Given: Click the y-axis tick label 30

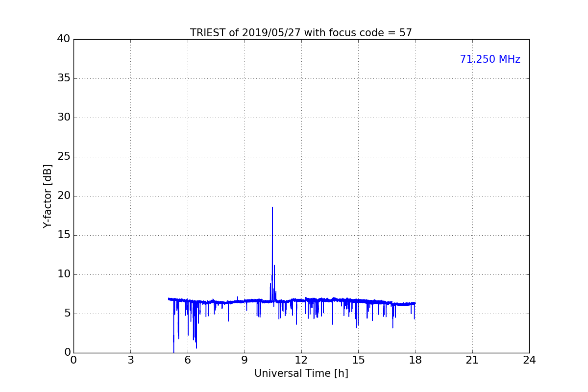Looking at the screenshot, I should click(x=64, y=118).
